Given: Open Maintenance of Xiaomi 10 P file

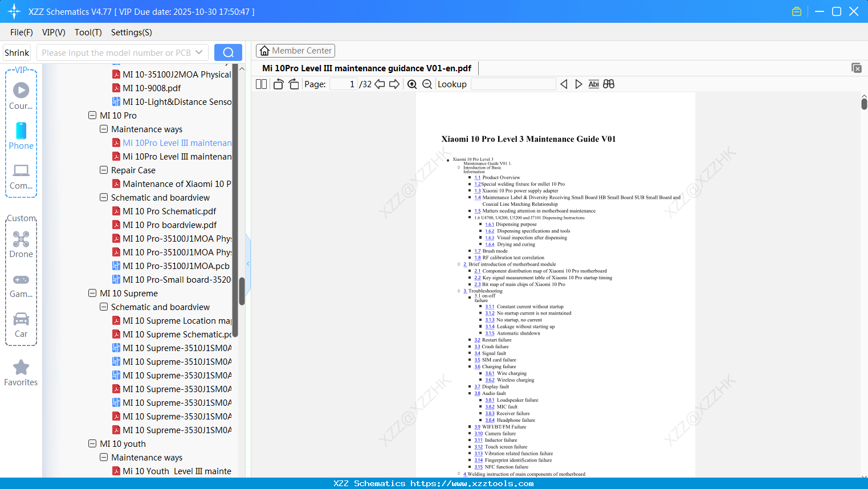Looking at the screenshot, I should point(177,184).
